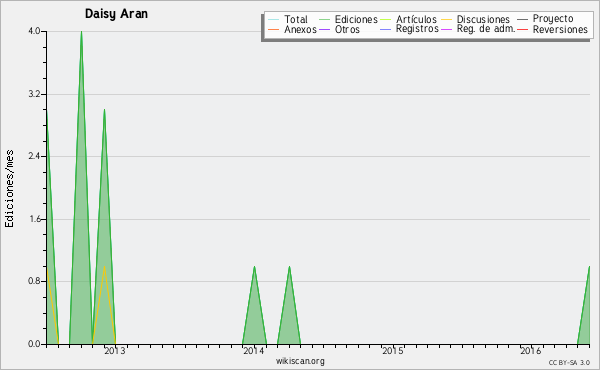Viewport: 600px width, 370px height.
Task: Click the wikiscan.org source text
Action: 300,361
